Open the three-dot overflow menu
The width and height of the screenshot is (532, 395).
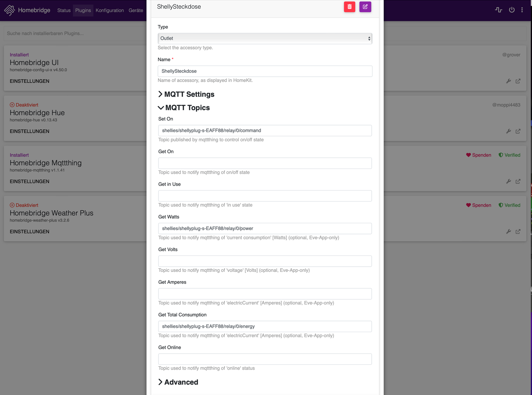pyautogui.click(x=522, y=10)
